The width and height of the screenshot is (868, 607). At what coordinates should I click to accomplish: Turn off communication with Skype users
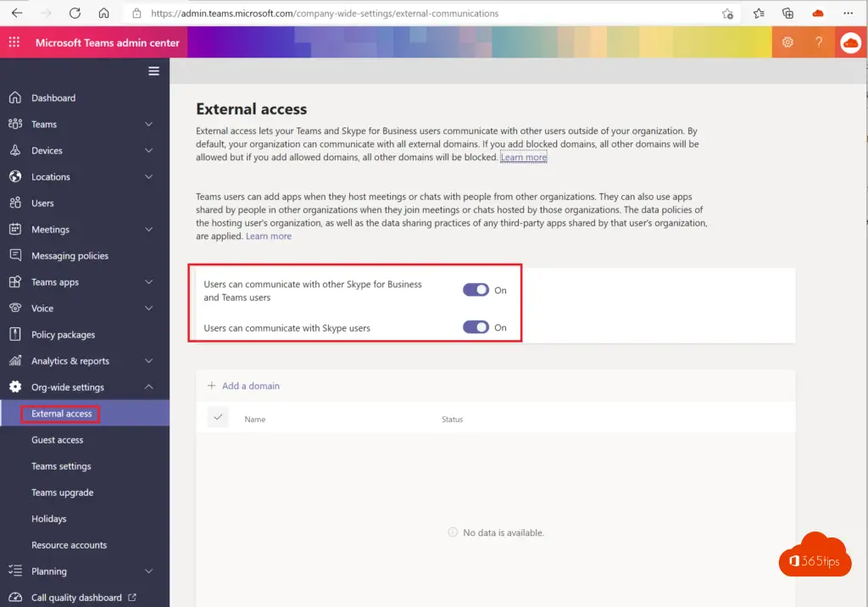(x=476, y=327)
